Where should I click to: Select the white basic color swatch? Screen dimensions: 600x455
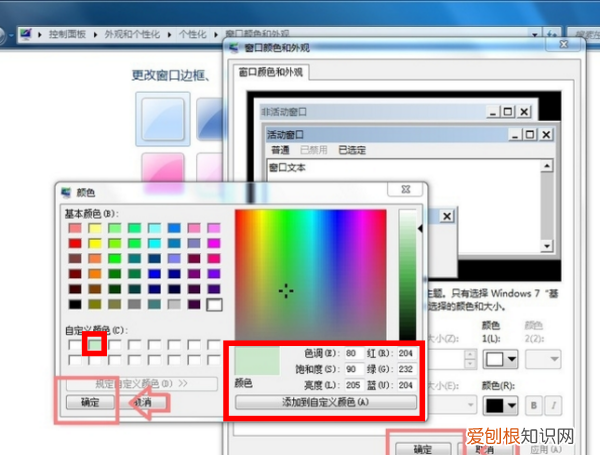(x=213, y=304)
